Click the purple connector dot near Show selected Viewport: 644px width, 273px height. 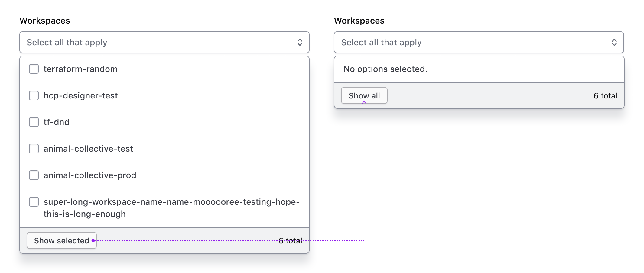[94, 240]
